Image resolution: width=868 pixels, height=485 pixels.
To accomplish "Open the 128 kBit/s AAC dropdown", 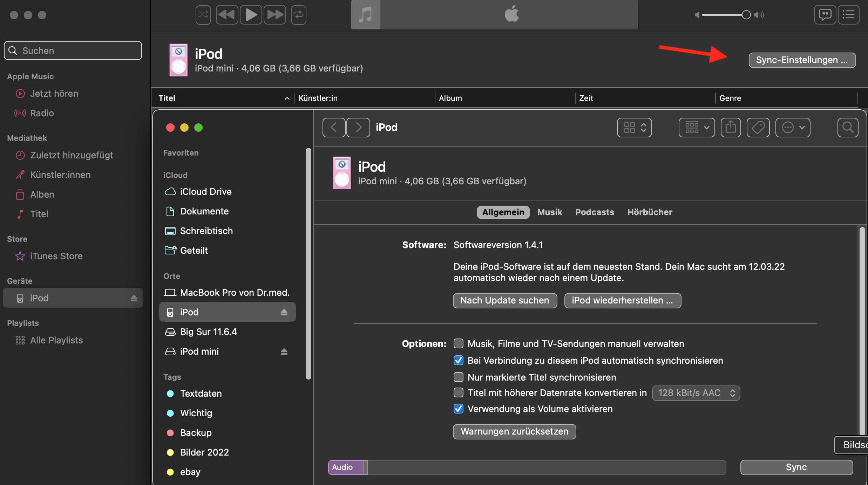I will (696, 393).
